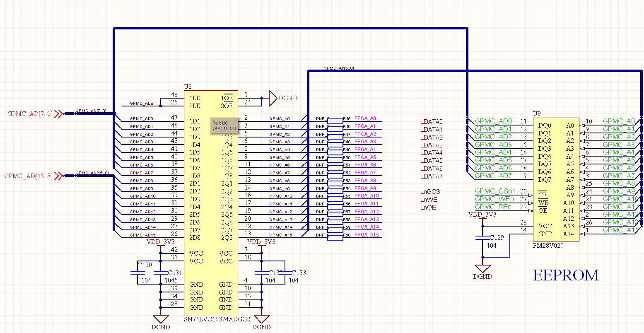Click the U9 designator label

pos(537,113)
